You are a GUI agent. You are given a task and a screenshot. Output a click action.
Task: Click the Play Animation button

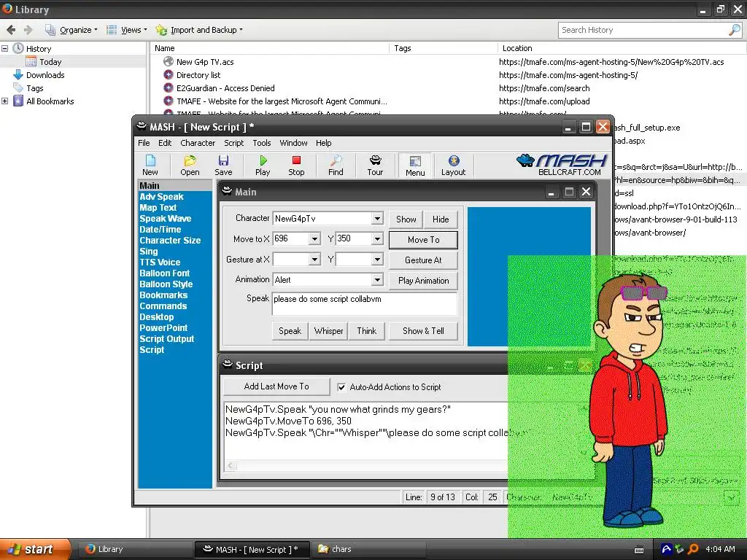click(x=424, y=281)
